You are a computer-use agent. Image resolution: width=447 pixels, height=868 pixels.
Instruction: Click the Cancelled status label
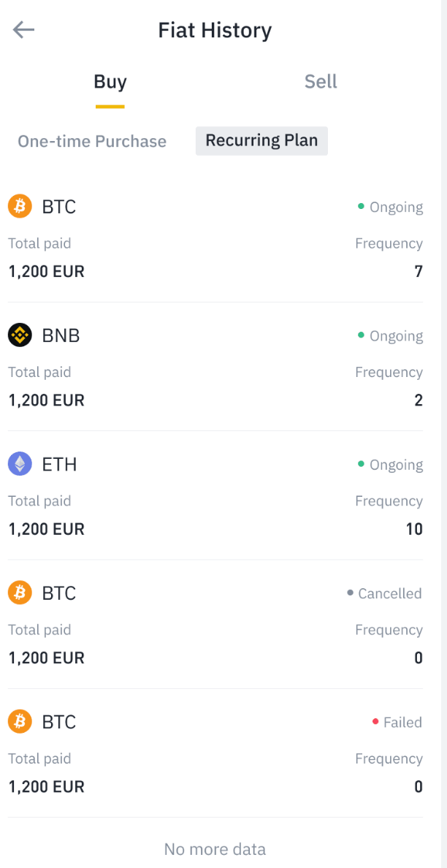tap(385, 593)
